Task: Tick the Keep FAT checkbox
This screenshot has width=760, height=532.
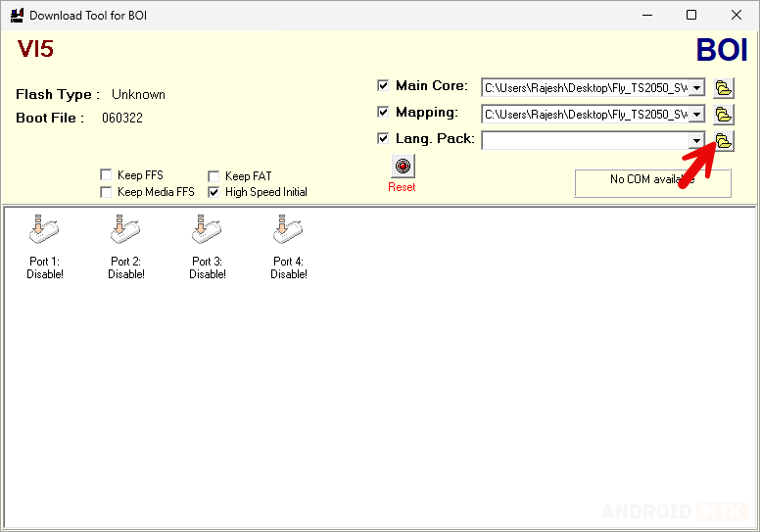Action: (x=214, y=176)
